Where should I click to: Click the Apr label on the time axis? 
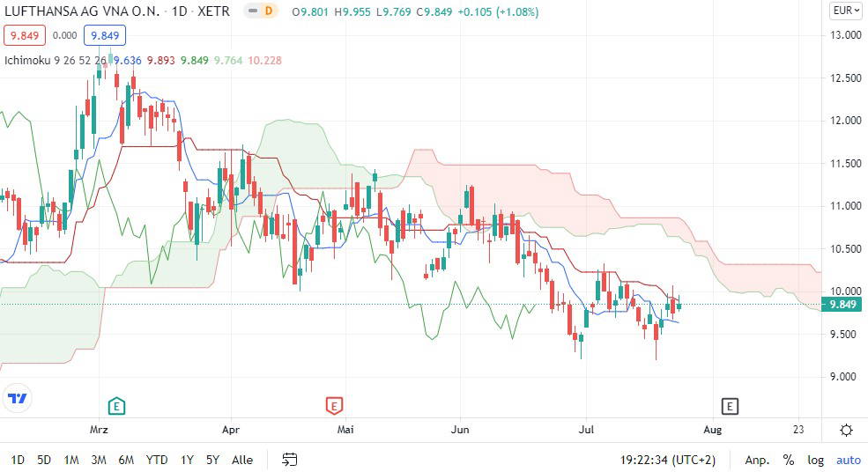(x=231, y=430)
